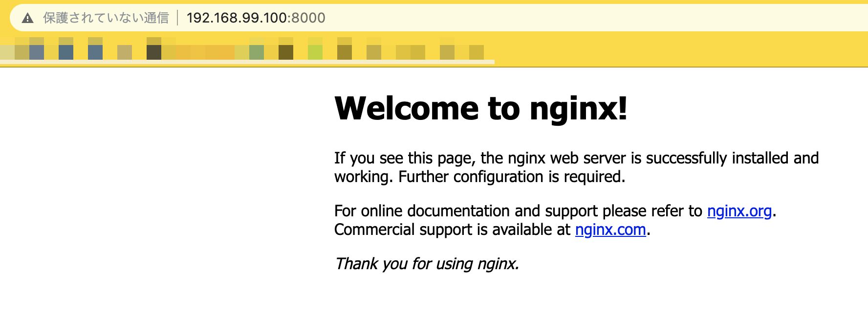The image size is (868, 324).
Task: Click the "Further configuration is required." sentence
Action: 512,177
